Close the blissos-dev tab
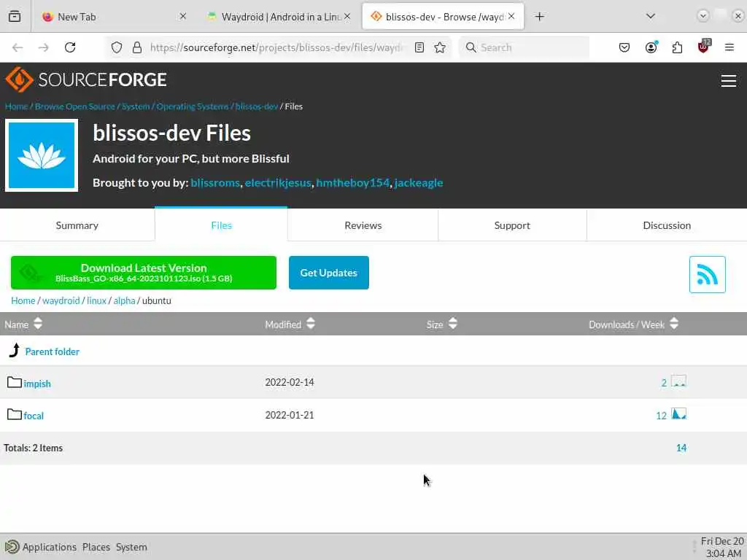This screenshot has height=560, width=747. pyautogui.click(x=511, y=17)
